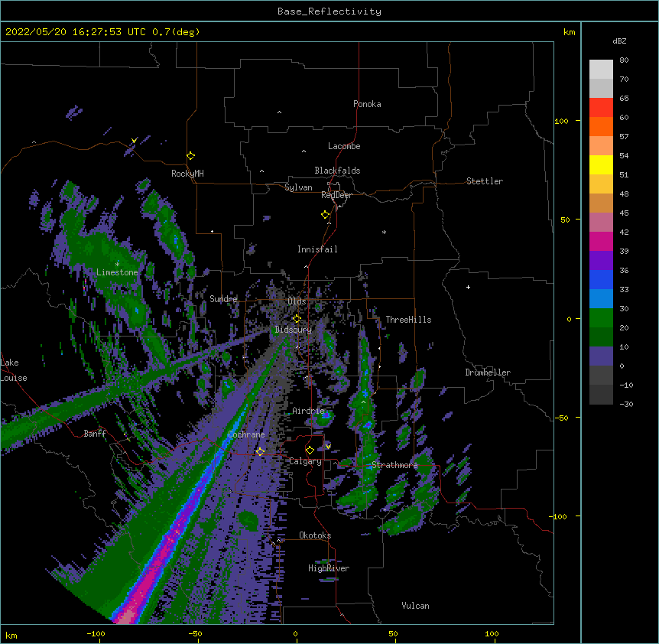The height and width of the screenshot is (644, 659).
Task: Click the Sundre city label
Action: 223,299
